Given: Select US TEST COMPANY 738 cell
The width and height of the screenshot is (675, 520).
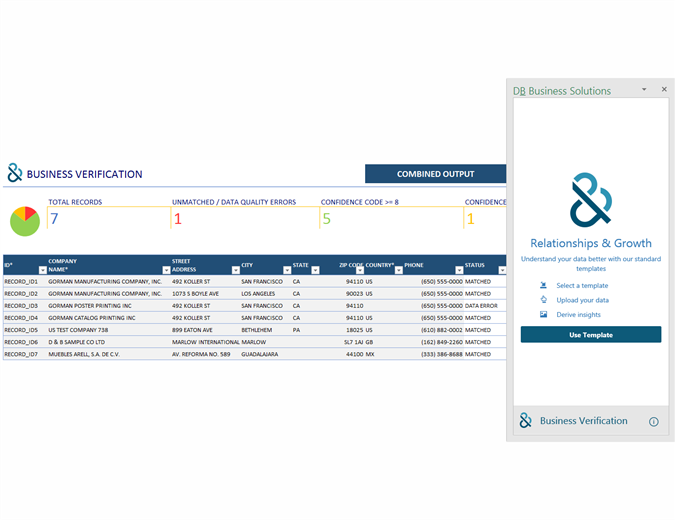Looking at the screenshot, I should 78,330.
